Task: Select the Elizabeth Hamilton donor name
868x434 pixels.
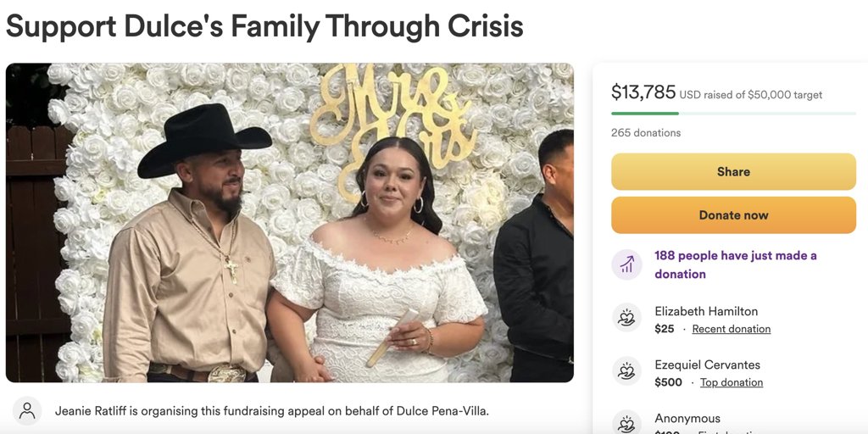Action: tap(706, 311)
